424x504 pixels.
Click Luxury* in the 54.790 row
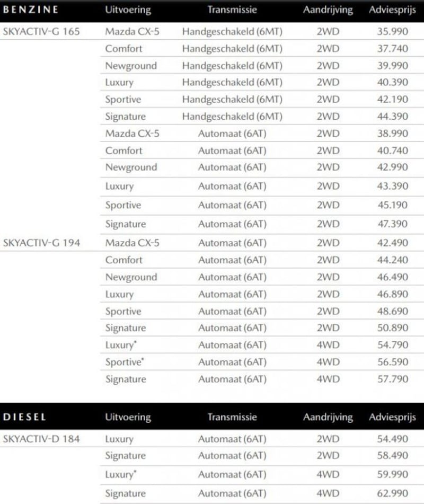(121, 345)
